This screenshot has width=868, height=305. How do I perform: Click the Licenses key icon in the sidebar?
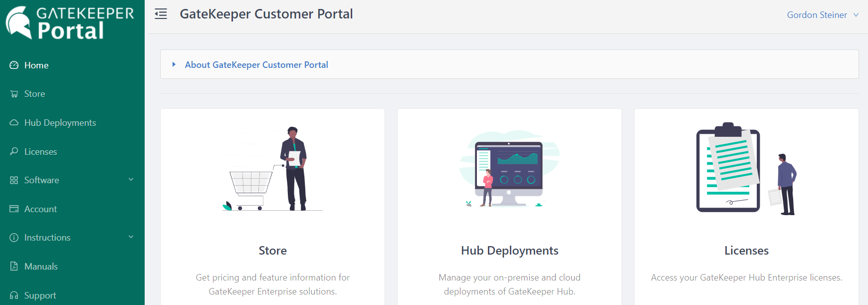pos(14,151)
